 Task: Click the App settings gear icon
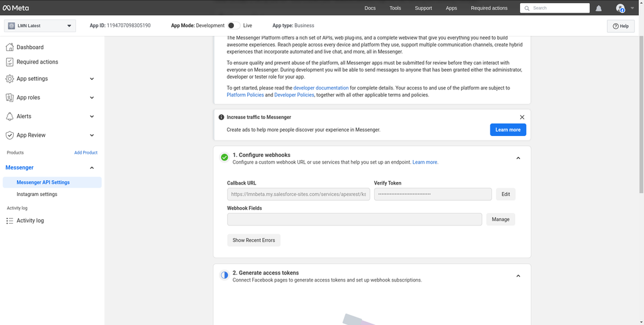(10, 79)
